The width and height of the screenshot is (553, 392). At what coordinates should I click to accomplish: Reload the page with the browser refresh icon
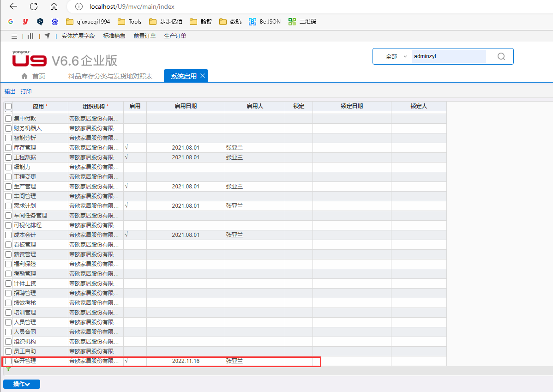tap(34, 7)
